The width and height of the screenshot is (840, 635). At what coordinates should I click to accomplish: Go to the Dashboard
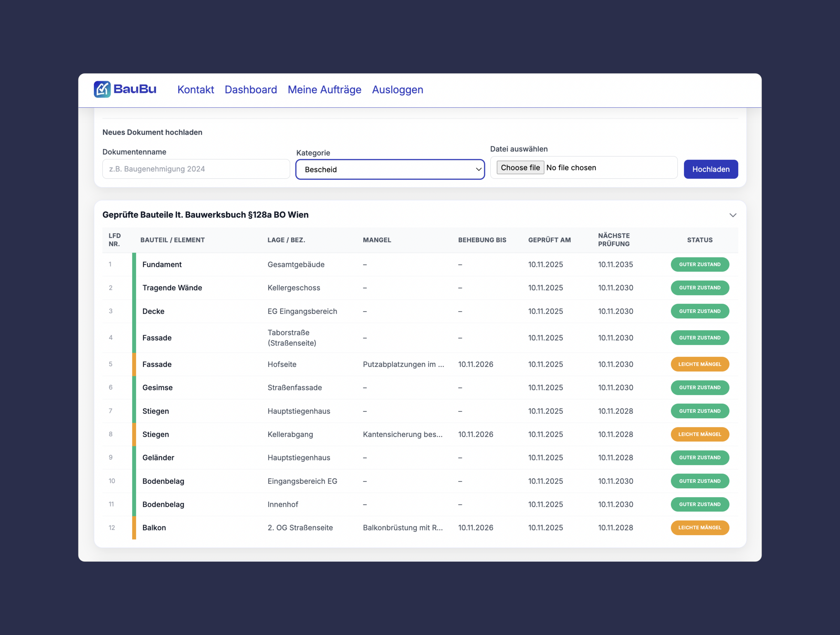251,90
